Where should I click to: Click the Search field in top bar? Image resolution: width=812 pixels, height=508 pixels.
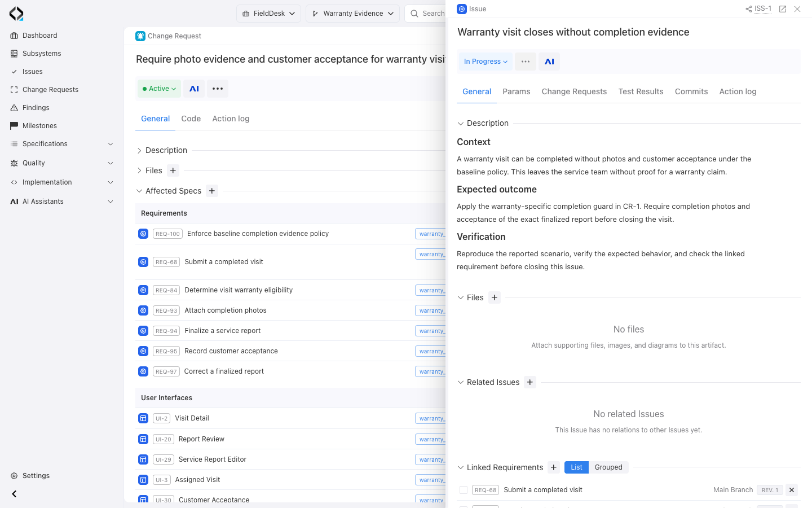pos(426,14)
